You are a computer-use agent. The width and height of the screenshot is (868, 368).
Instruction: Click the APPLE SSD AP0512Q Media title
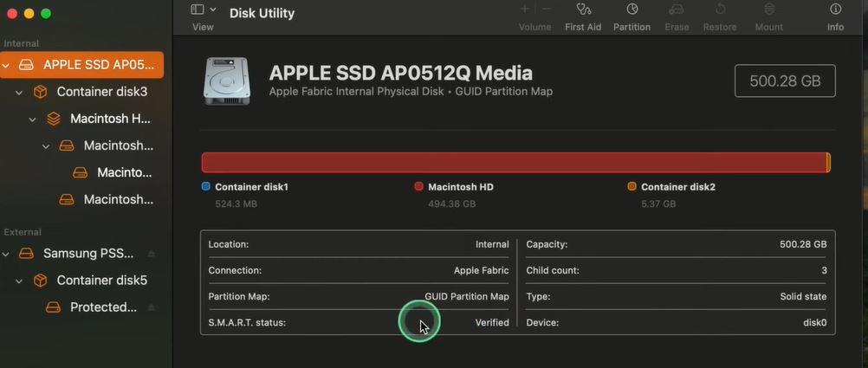pos(401,73)
